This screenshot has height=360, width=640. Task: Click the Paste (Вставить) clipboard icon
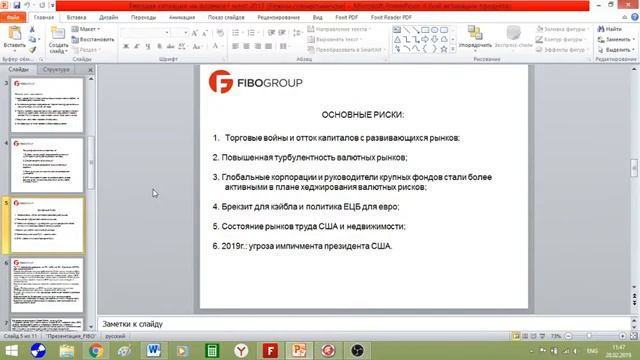15,33
